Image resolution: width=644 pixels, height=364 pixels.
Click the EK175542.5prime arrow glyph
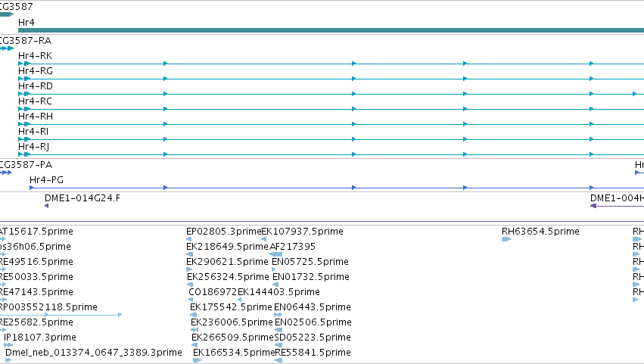coord(193,315)
